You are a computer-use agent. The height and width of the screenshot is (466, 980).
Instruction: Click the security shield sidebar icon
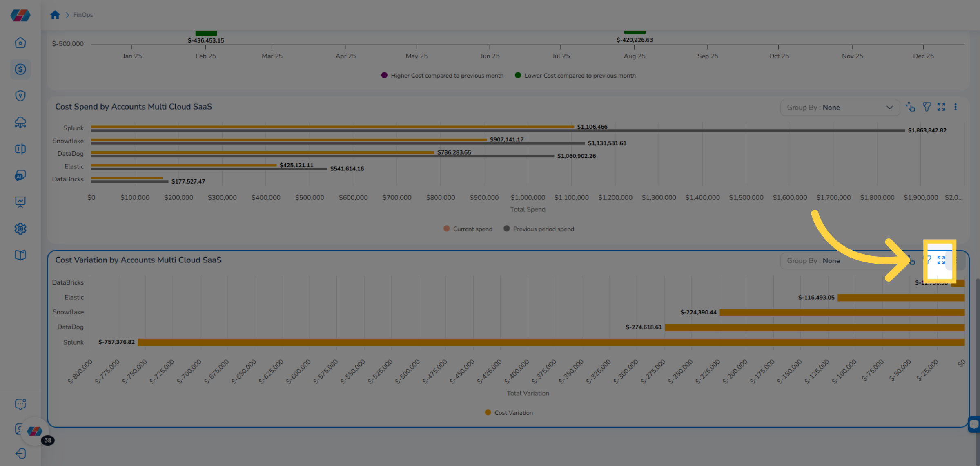20,96
